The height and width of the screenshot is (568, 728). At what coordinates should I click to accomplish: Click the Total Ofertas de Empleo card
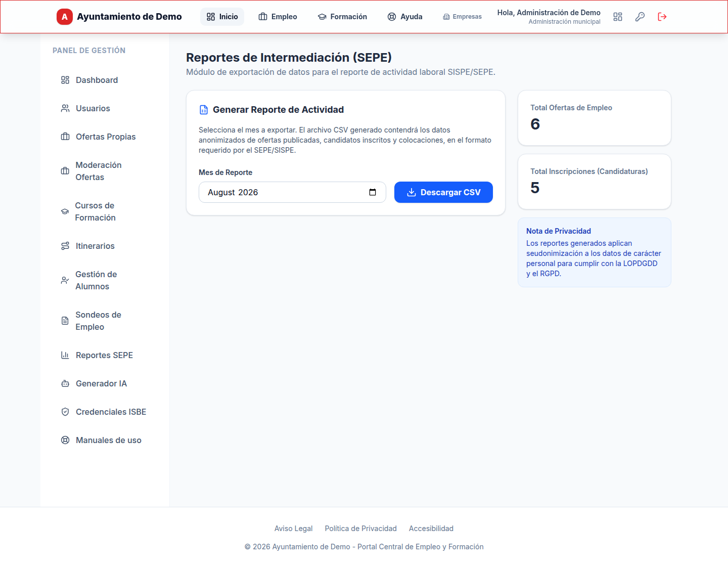pyautogui.click(x=595, y=118)
